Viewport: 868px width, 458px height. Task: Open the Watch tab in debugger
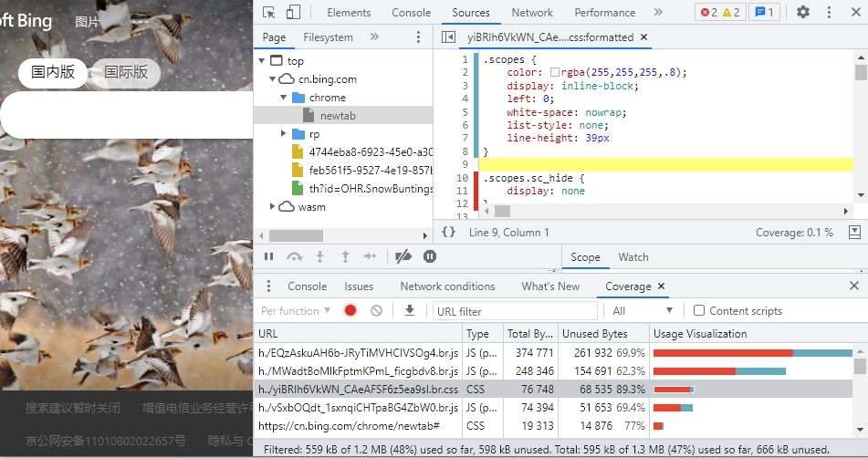633,257
